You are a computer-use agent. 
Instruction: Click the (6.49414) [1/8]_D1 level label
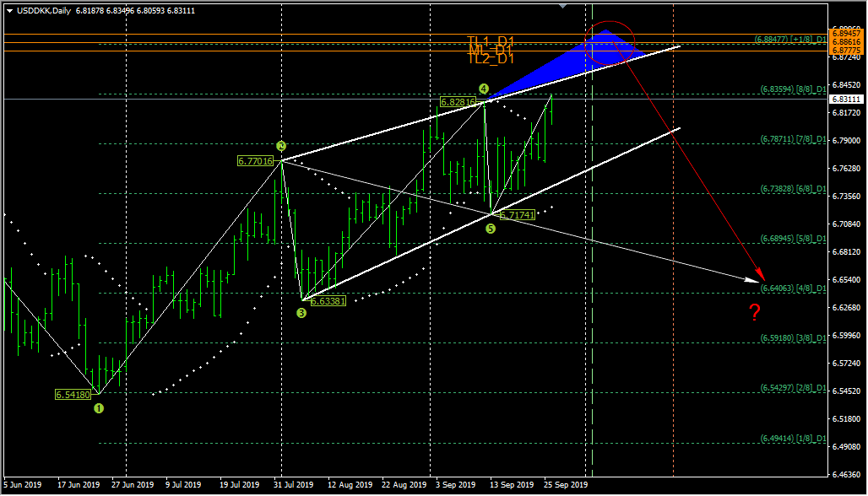793,438
